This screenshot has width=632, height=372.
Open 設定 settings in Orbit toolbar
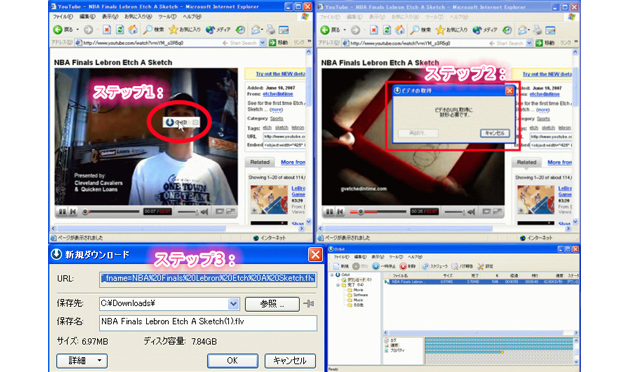pyautogui.click(x=485, y=266)
